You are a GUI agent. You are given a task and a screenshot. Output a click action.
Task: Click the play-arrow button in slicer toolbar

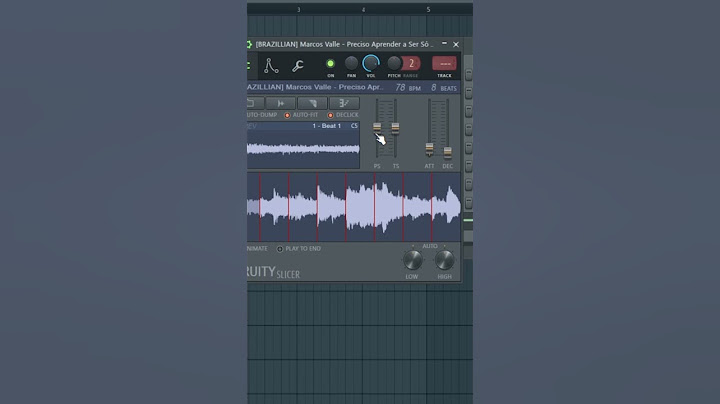pos(281,103)
